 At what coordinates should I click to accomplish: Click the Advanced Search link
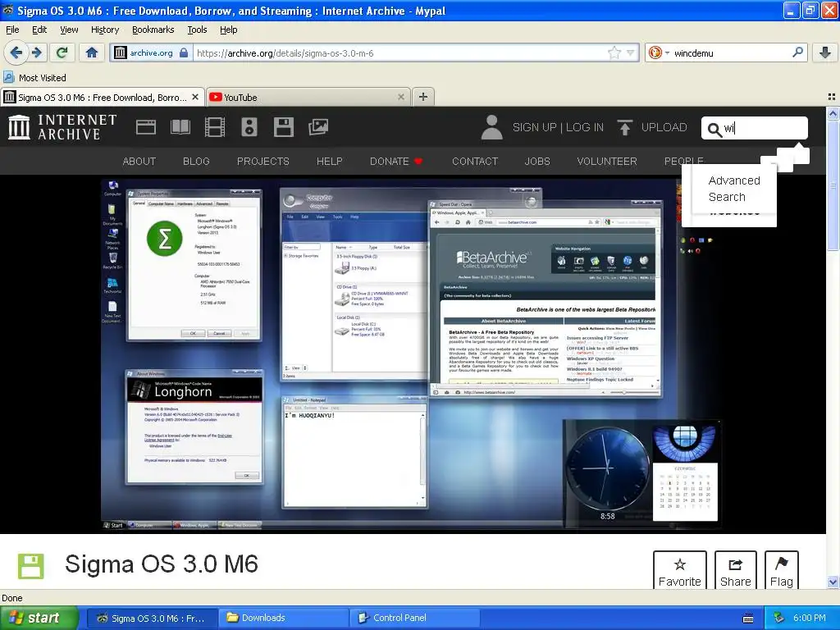pyautogui.click(x=734, y=189)
